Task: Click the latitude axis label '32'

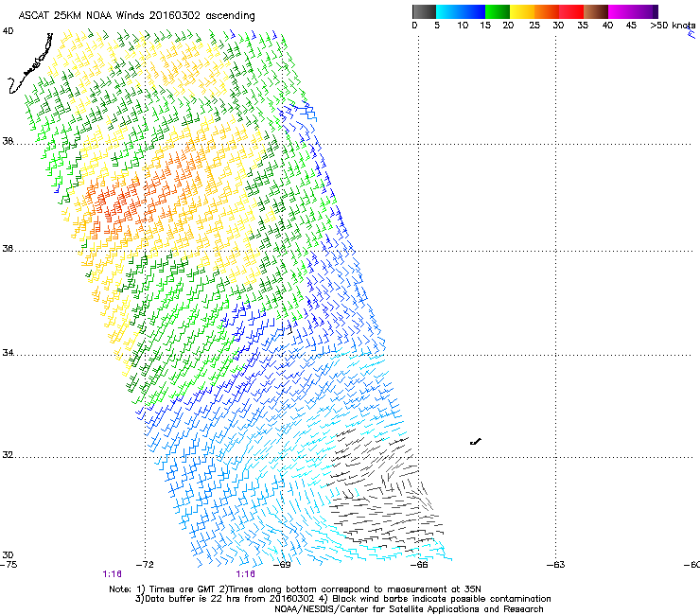Action: [x=8, y=455]
